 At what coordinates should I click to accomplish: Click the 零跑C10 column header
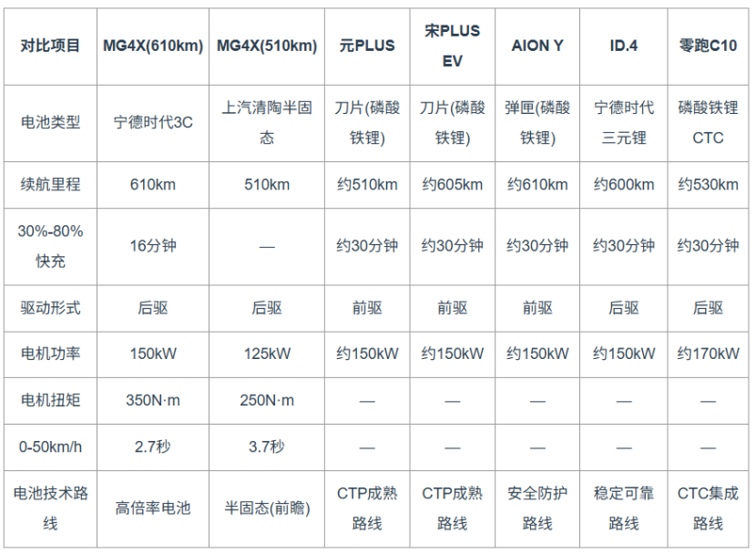708,46
